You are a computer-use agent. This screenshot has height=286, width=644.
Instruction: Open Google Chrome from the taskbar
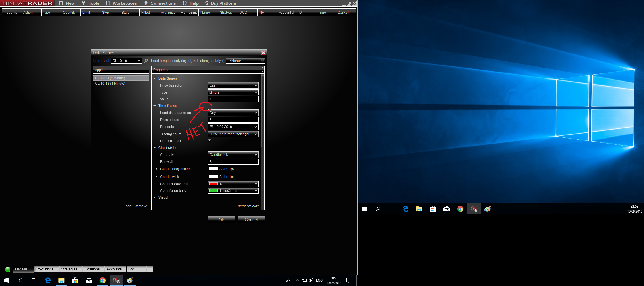pyautogui.click(x=103, y=280)
